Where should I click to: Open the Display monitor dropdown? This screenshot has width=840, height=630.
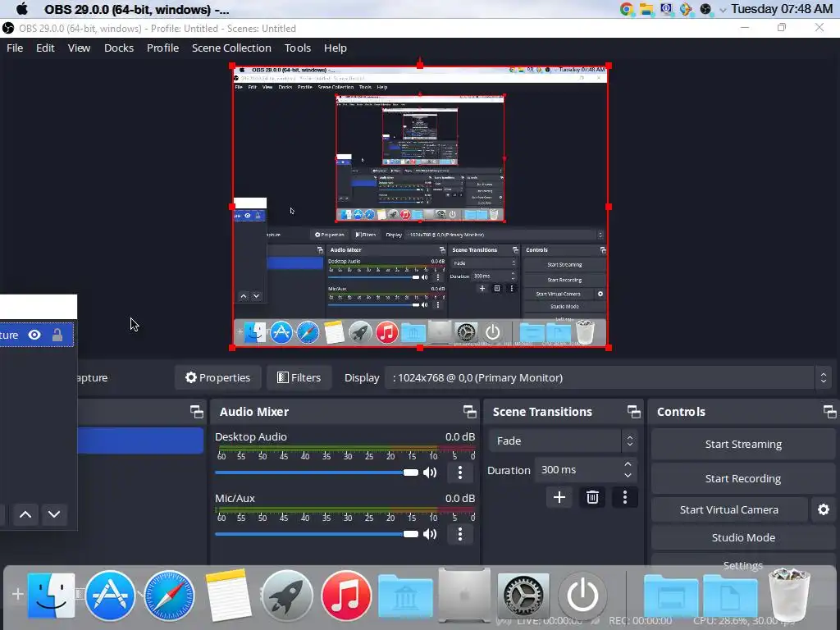(608, 377)
